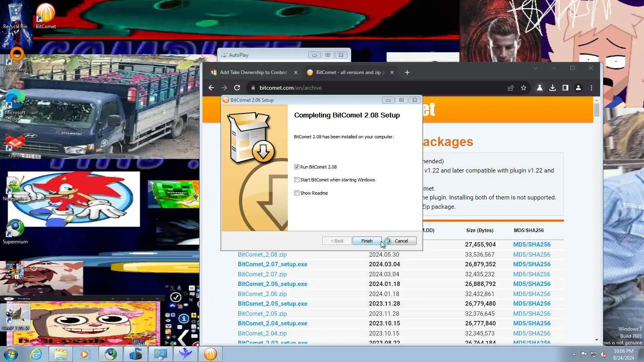
Task: Select the 2024.01.18 date for BitComet_2.06_setup.exe
Action: click(384, 284)
